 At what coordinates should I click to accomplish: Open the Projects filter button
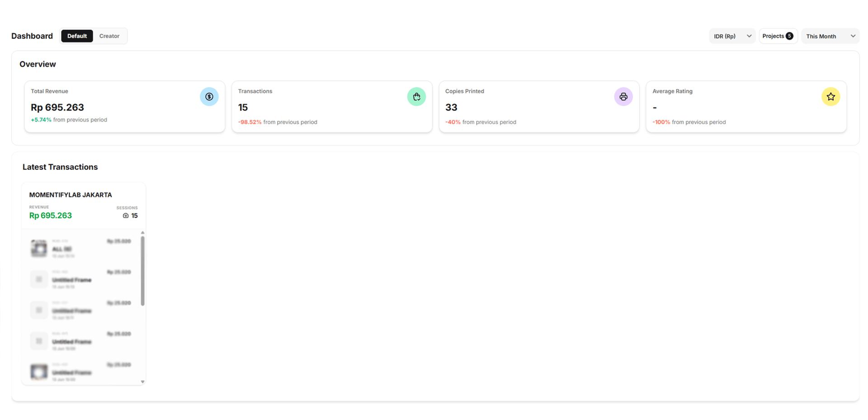pos(778,36)
